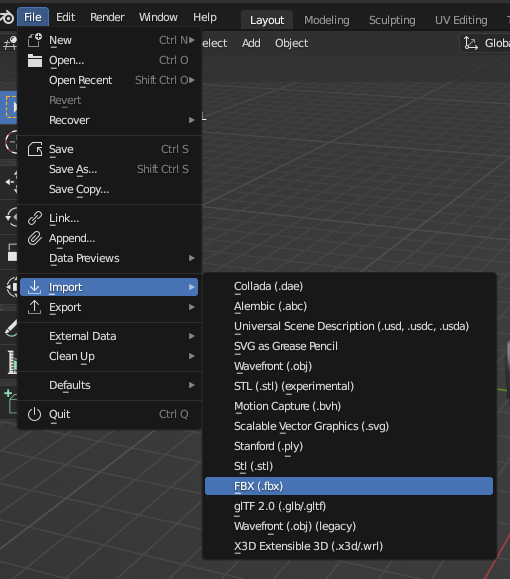The height and width of the screenshot is (579, 510).
Task: Import Stanford (.ply) file
Action: [x=349, y=446]
